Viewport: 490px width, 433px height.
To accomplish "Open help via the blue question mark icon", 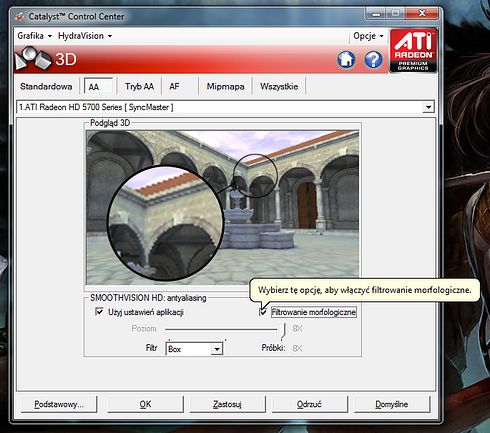I will point(373,60).
